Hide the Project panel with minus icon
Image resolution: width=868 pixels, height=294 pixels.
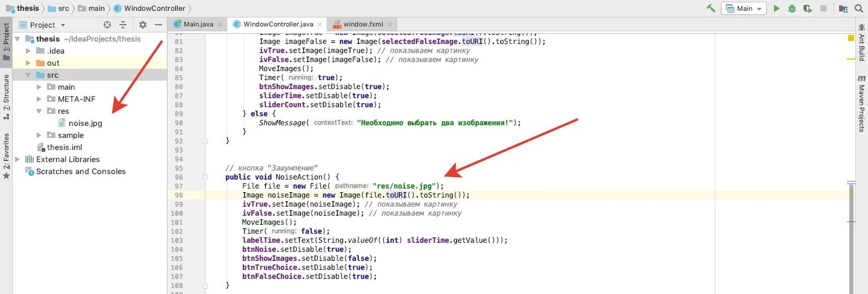pyautogui.click(x=159, y=25)
